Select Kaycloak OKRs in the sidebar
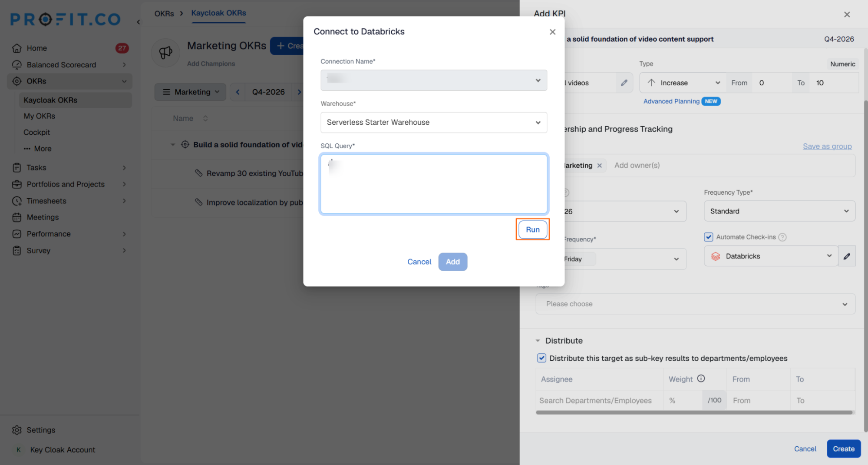 [76, 100]
